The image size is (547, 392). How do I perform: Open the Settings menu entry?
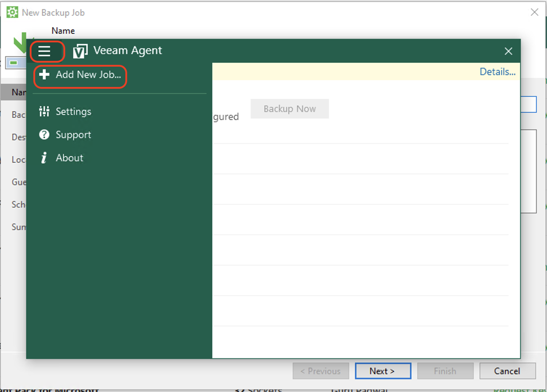tap(74, 112)
